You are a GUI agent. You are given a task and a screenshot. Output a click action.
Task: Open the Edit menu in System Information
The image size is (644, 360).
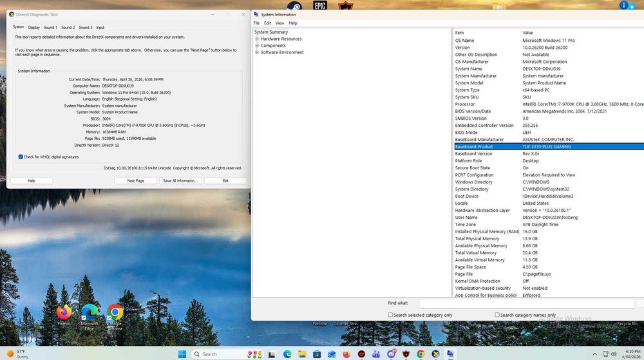(x=267, y=23)
